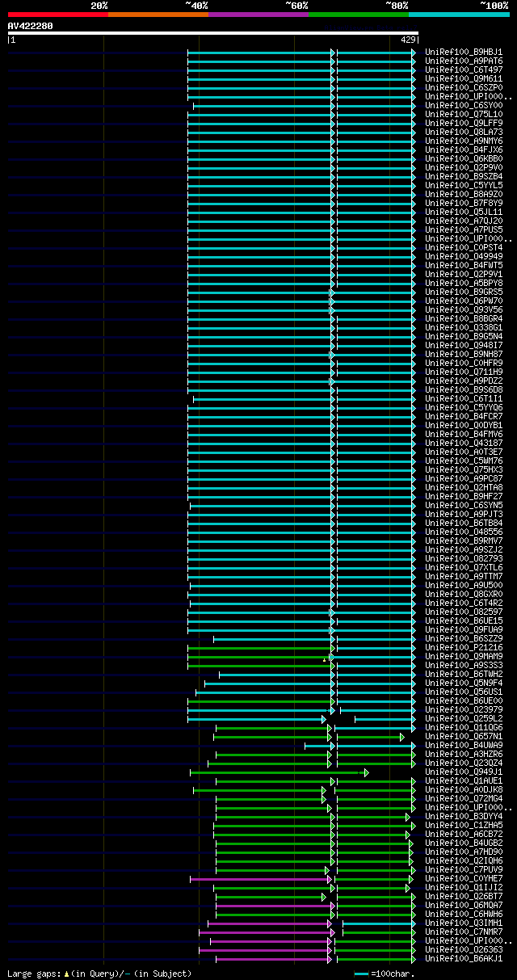Viewport: 517px width, 980px height.
Task: Select the UniRef100_Q5N9F4 label
Action: (x=464, y=683)
